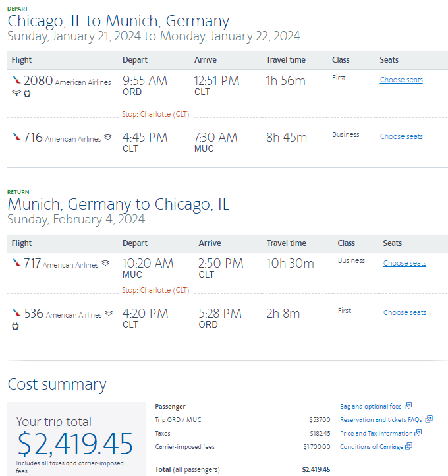448x476 pixels.
Task: Choose seats for flight 536 to Chicago
Action: pos(405,312)
